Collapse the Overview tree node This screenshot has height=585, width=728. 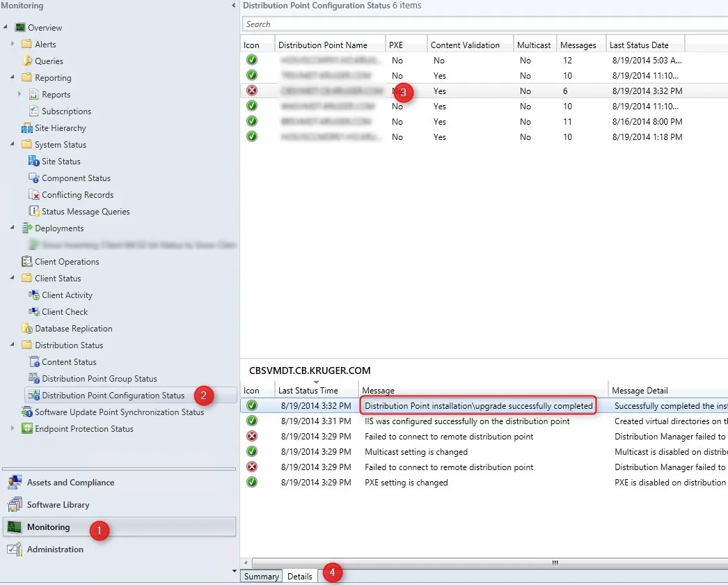pyautogui.click(x=5, y=27)
